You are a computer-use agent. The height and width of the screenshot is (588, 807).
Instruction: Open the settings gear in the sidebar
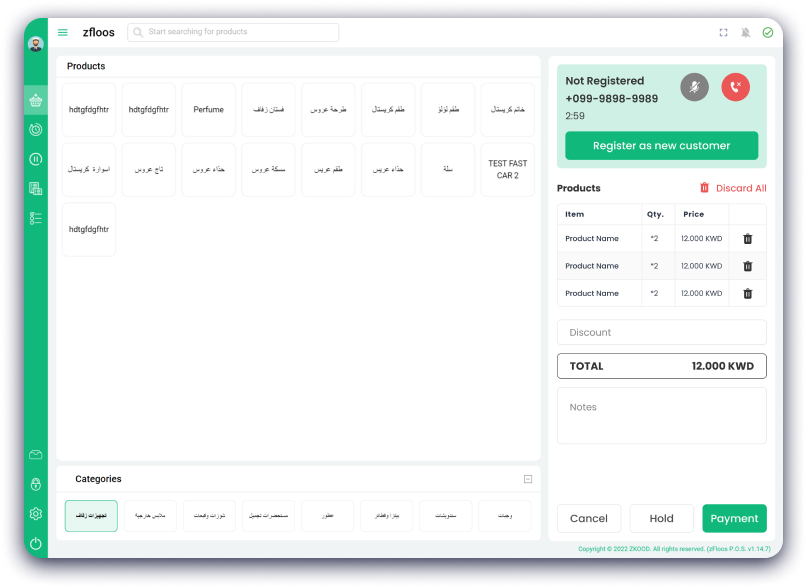click(36, 514)
